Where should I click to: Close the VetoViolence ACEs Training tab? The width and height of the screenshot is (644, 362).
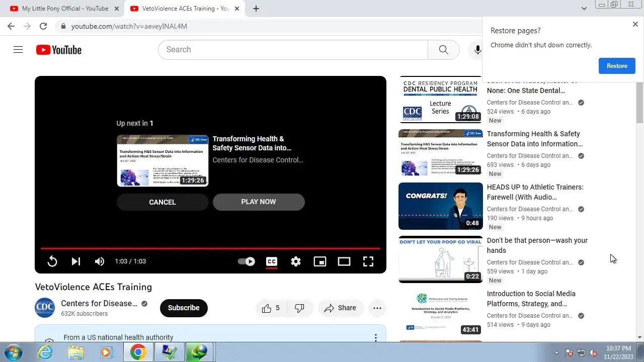point(237,9)
